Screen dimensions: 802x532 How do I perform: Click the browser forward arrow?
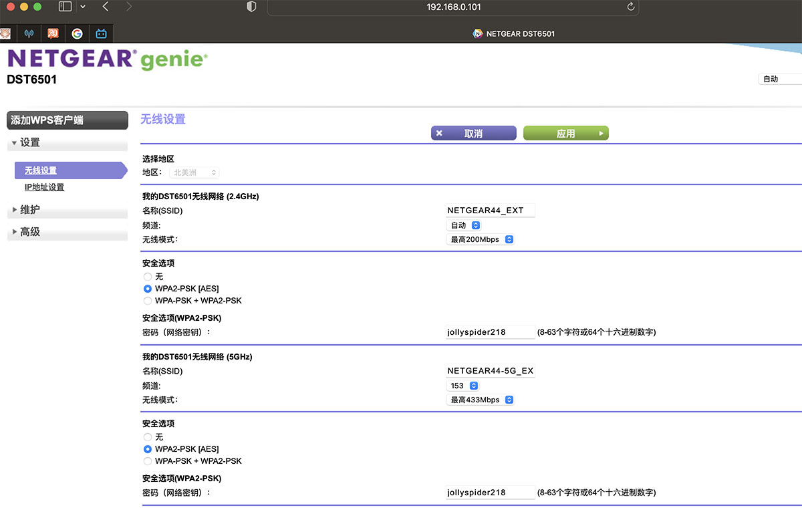pyautogui.click(x=128, y=7)
